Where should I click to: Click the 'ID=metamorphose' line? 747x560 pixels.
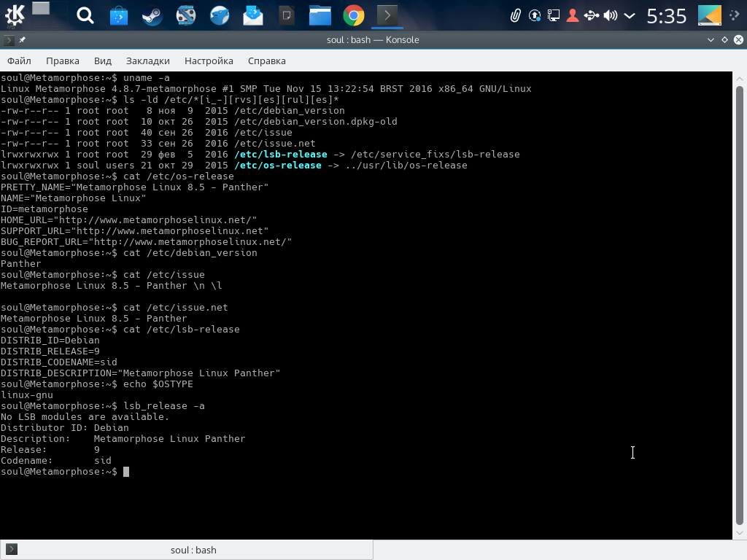coord(44,209)
